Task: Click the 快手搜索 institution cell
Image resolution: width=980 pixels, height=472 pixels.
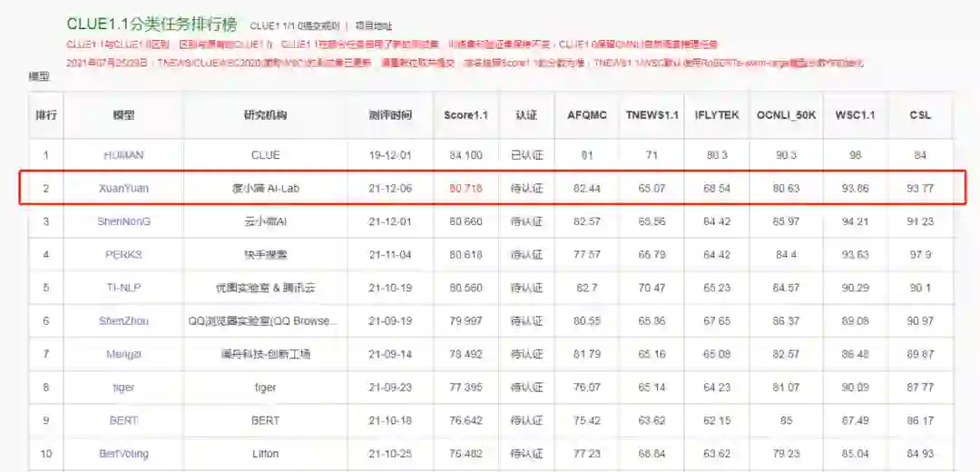Action: point(266,254)
